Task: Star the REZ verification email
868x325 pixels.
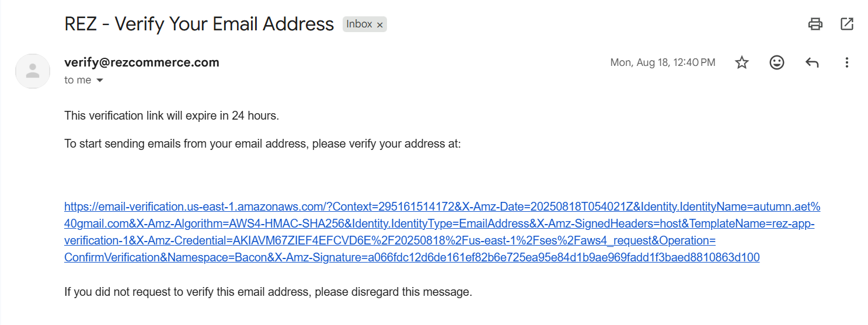Action: [741, 62]
